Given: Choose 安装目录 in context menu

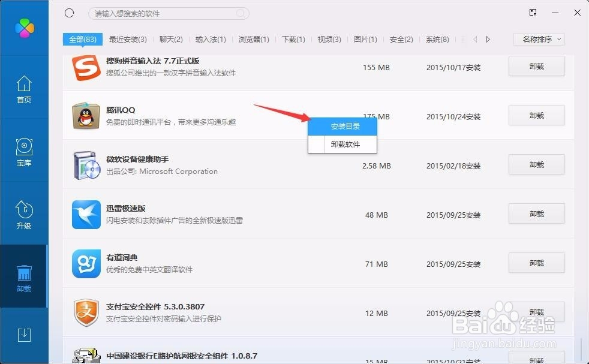Looking at the screenshot, I should pyautogui.click(x=342, y=126).
